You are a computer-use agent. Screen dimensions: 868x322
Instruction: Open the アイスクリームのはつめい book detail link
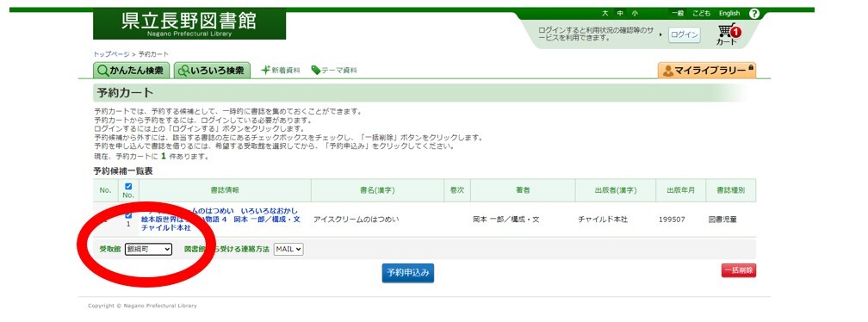pos(221,219)
